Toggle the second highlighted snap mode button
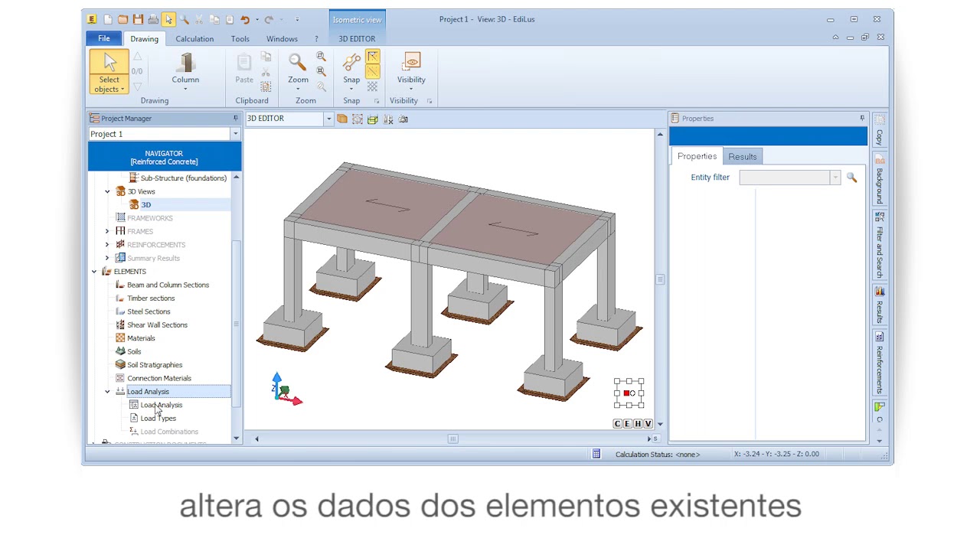This screenshot has height=551, width=980. 372,71
